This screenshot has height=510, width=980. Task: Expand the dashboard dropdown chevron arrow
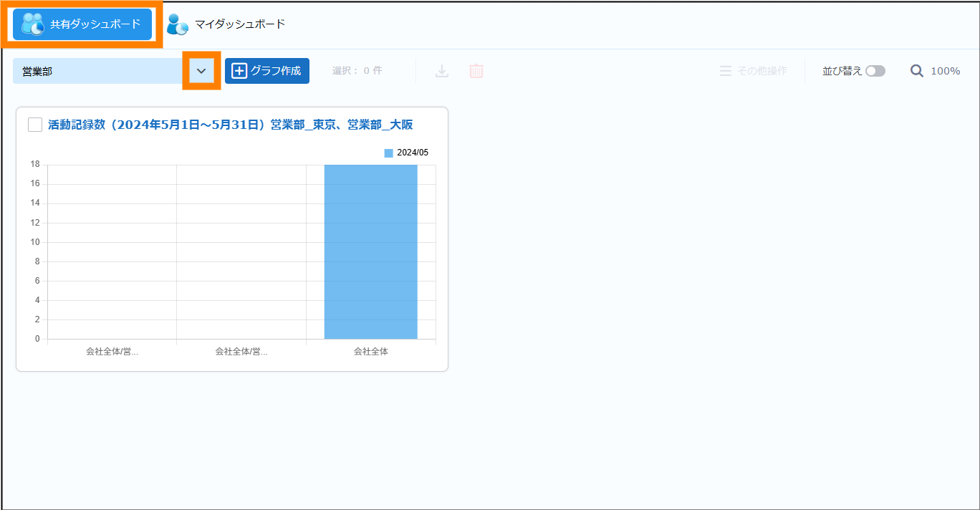tap(201, 71)
